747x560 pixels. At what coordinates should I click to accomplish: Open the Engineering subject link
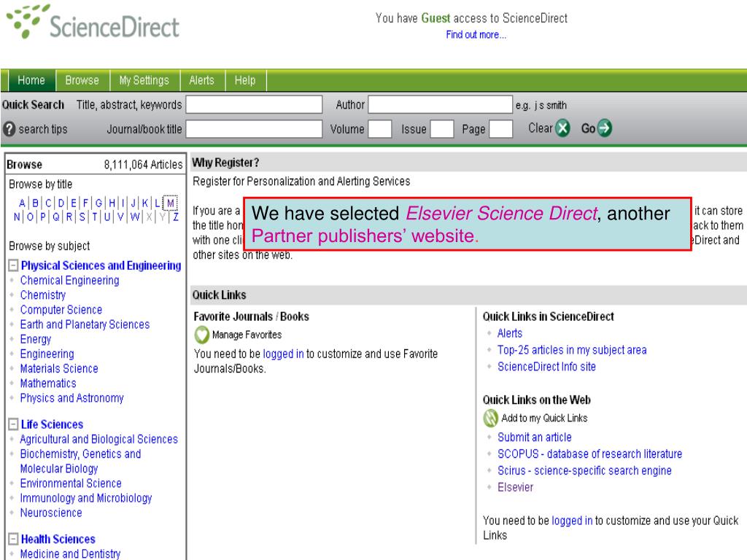click(47, 354)
